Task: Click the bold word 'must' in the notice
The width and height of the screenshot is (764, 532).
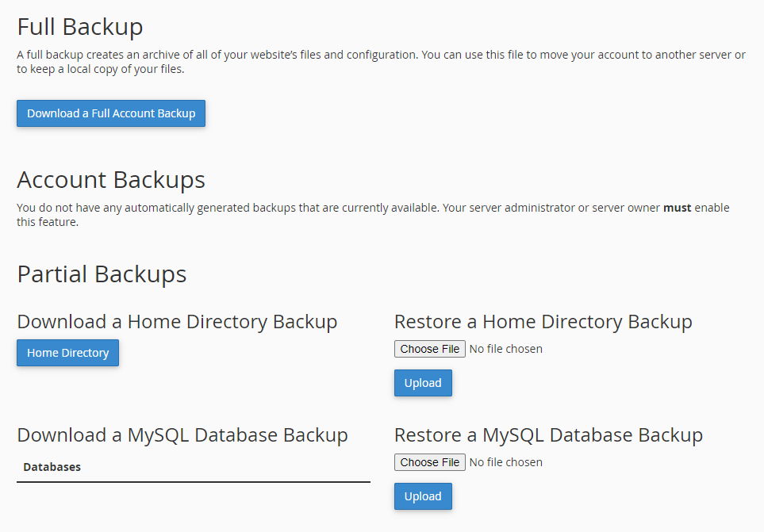Action: [x=677, y=208]
